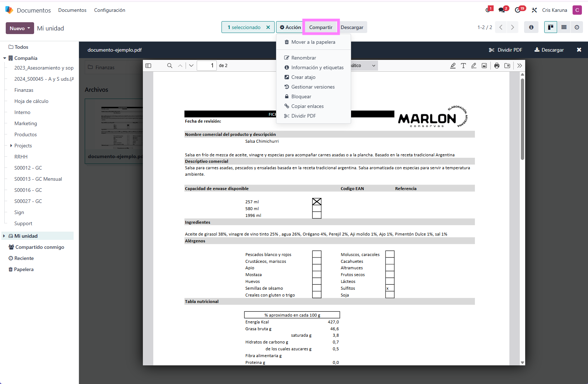
Task: Toggle the PDF viewer sidebar
Action: 148,66
